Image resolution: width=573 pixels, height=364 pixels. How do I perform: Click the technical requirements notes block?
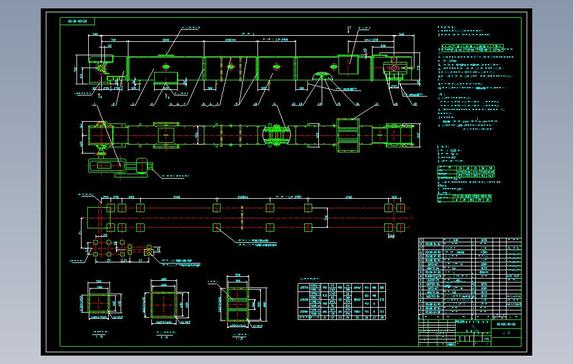475,79
